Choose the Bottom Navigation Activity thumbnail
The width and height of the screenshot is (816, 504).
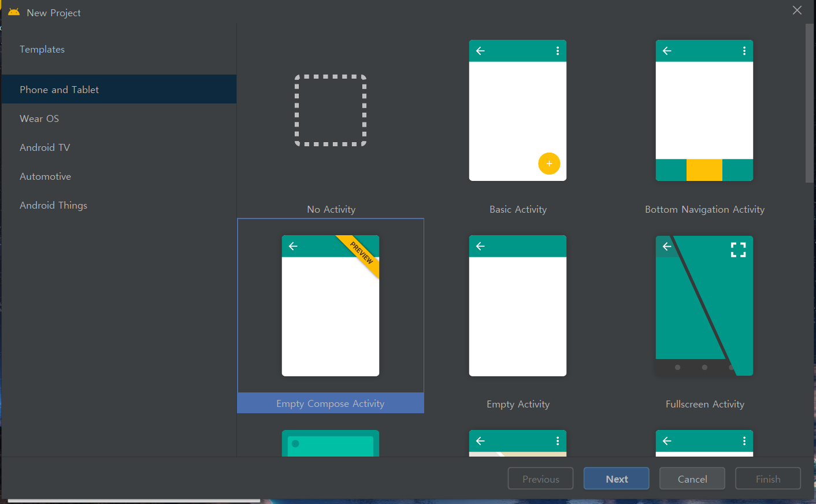(x=704, y=110)
